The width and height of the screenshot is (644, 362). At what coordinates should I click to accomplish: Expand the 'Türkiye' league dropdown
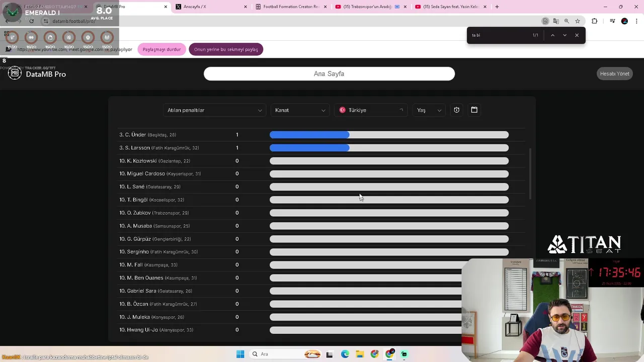[x=371, y=110]
